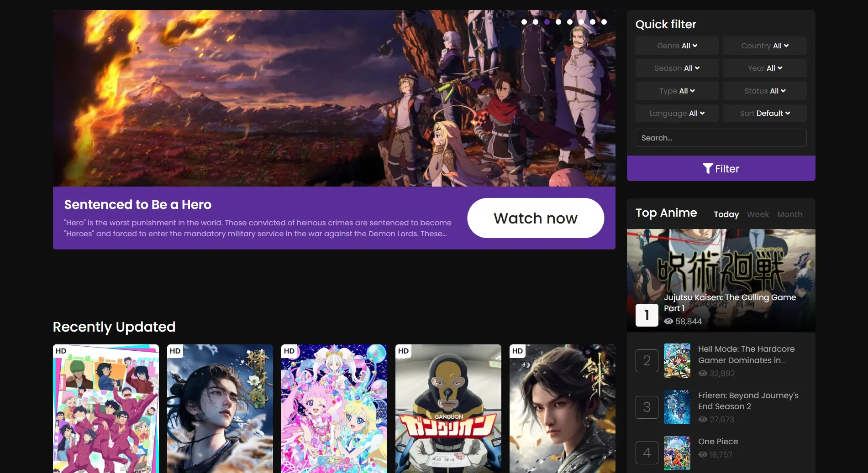Click the Quick filter heading
The width and height of the screenshot is (868, 473).
tap(666, 24)
